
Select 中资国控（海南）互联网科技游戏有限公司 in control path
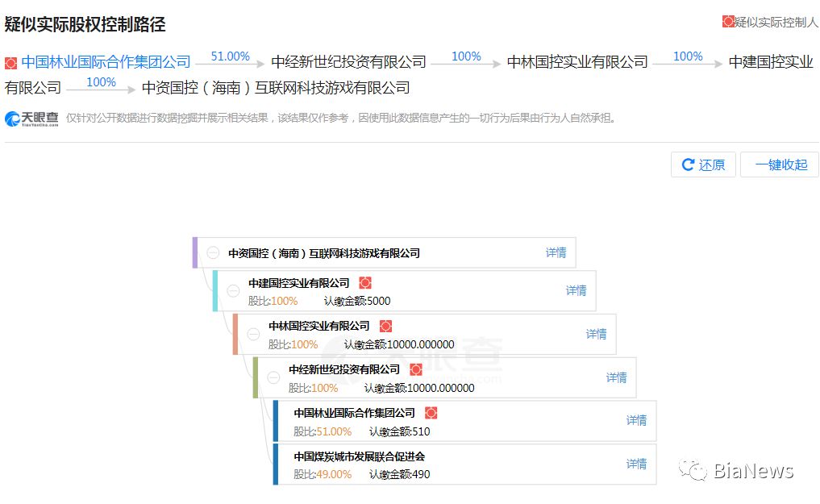(276, 88)
